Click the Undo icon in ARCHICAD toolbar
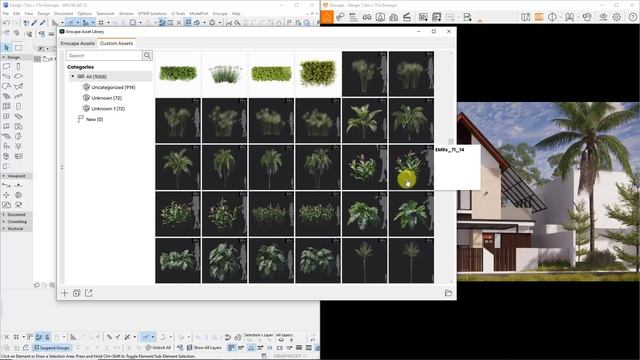The height and width of the screenshot is (360, 640). (x=6, y=23)
